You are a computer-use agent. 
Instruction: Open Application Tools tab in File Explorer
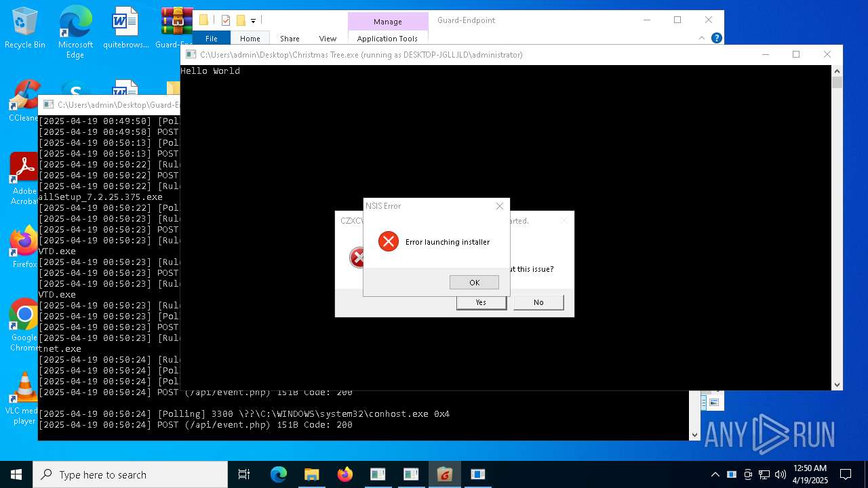[387, 39]
